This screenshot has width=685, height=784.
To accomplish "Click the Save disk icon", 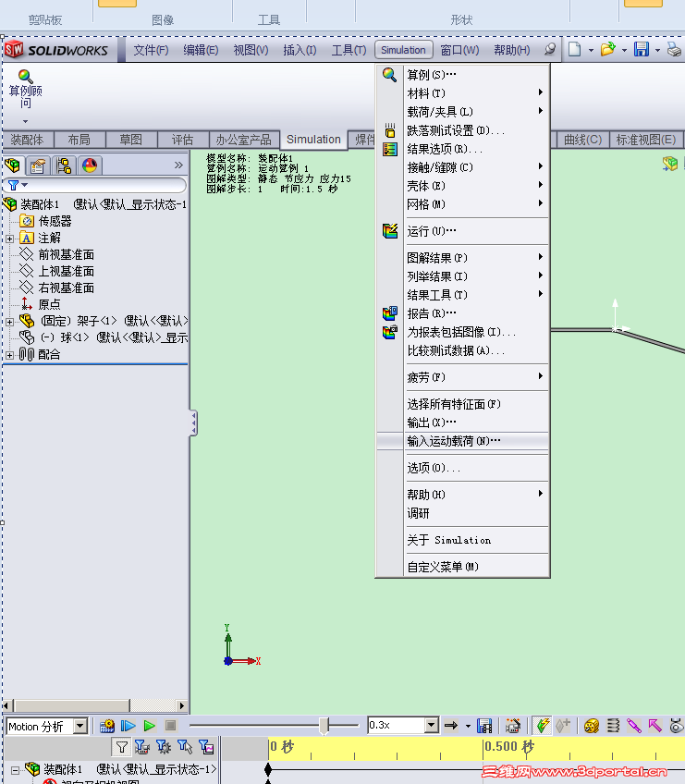I will [x=641, y=50].
